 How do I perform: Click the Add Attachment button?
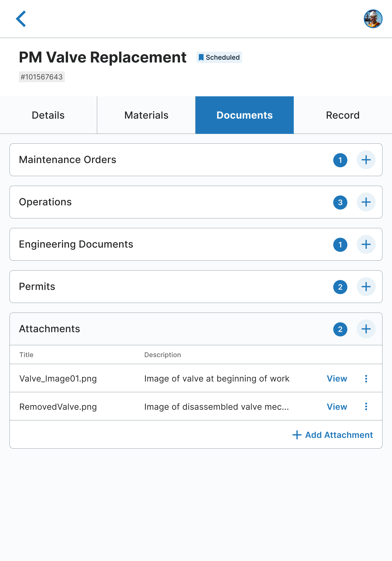332,435
